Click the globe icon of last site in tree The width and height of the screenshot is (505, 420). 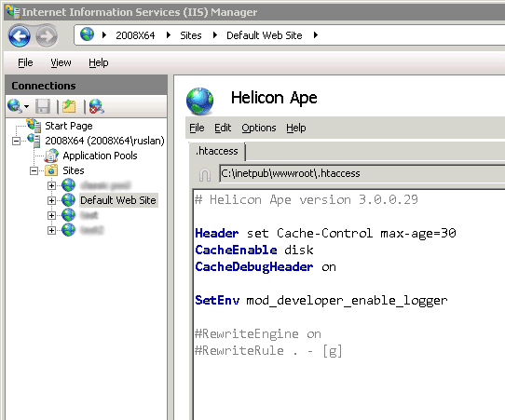tap(68, 230)
